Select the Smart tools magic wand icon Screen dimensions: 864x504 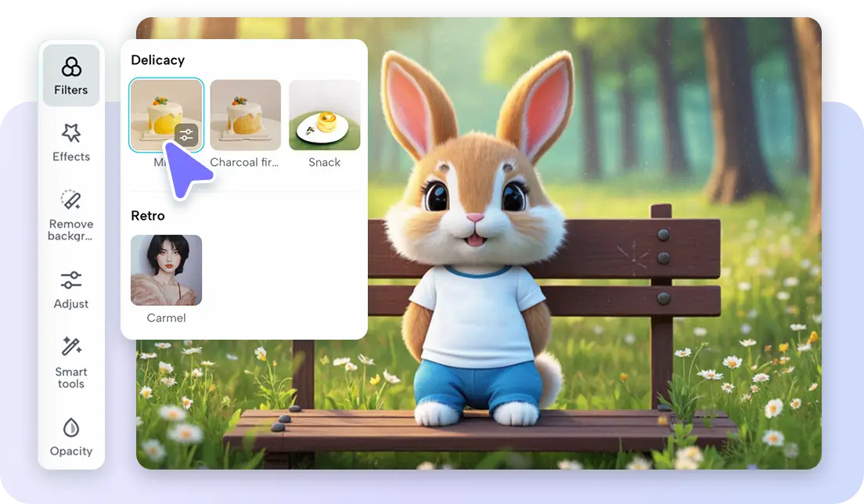click(x=71, y=346)
